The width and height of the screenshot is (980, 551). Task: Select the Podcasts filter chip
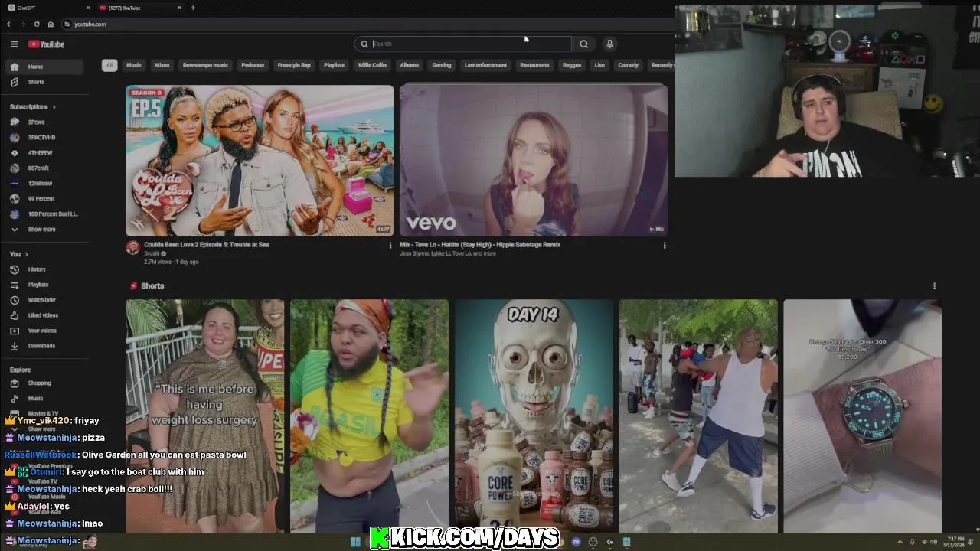point(253,65)
